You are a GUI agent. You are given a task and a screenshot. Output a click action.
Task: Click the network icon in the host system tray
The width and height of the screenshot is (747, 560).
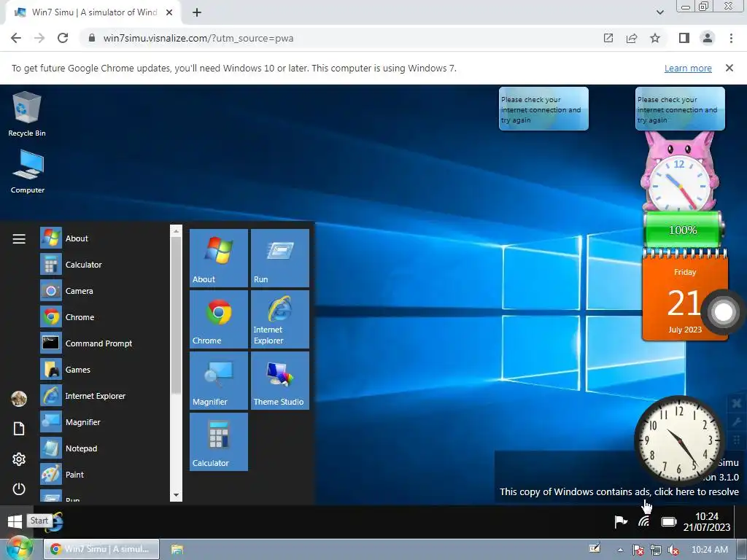656,550
